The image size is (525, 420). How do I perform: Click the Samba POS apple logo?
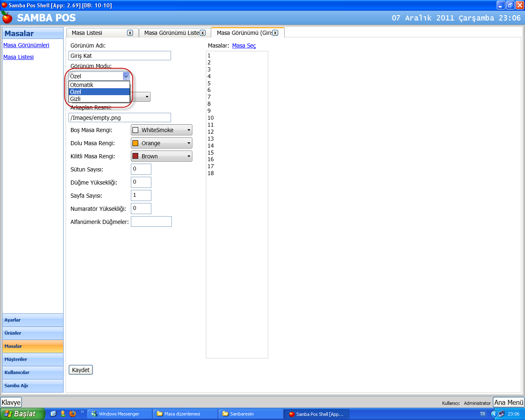click(x=7, y=17)
